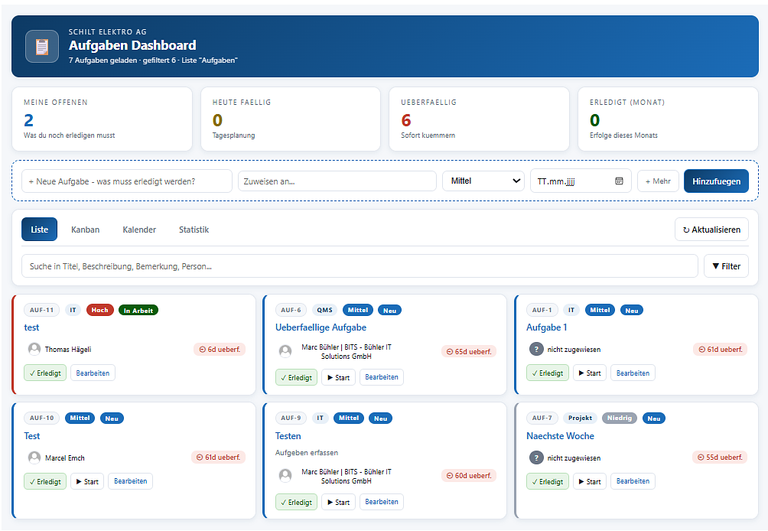The image size is (768, 531).
Task: Open the priority dropdown showing Mittel
Action: 483,181
